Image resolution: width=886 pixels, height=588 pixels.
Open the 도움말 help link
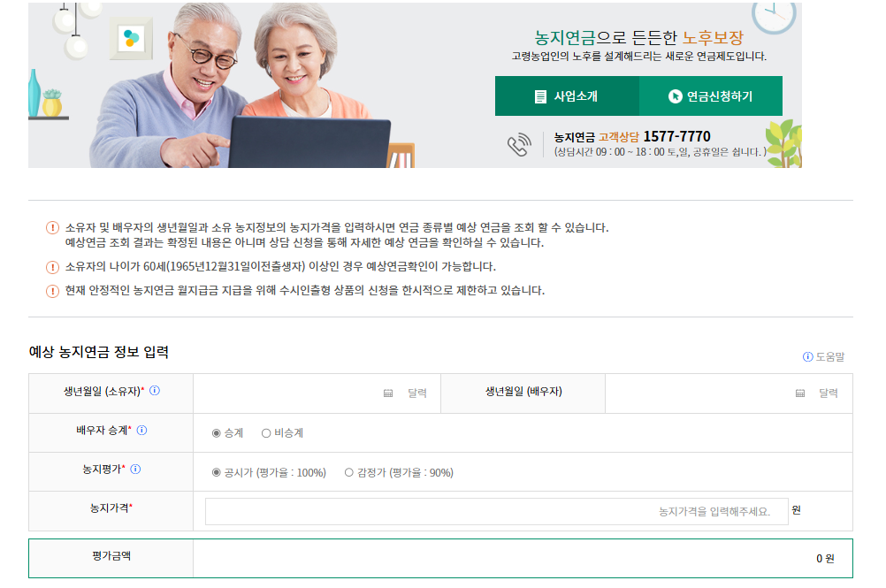click(x=829, y=357)
